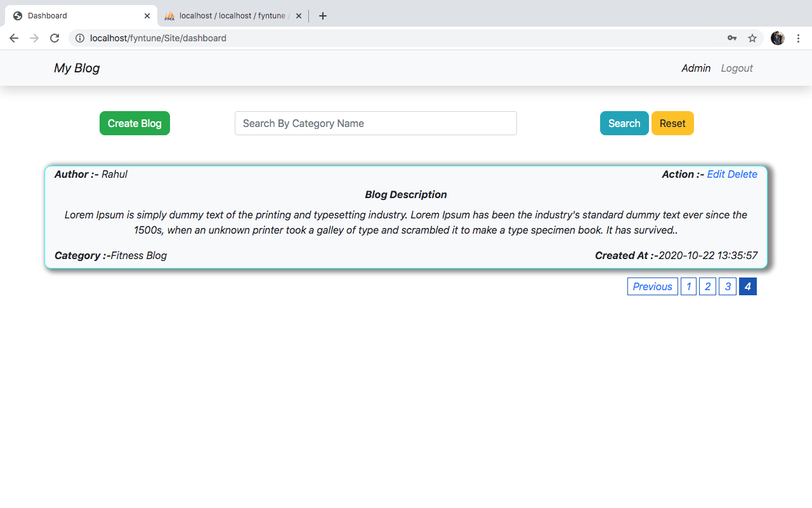Go to the Previous page in pagination
Screen dimensions: 812x508
(652, 286)
